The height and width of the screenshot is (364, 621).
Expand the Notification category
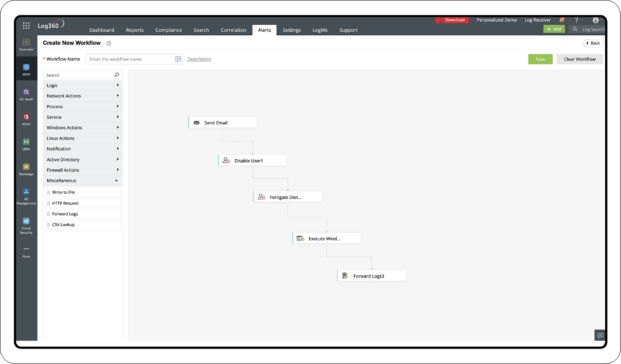pos(83,149)
